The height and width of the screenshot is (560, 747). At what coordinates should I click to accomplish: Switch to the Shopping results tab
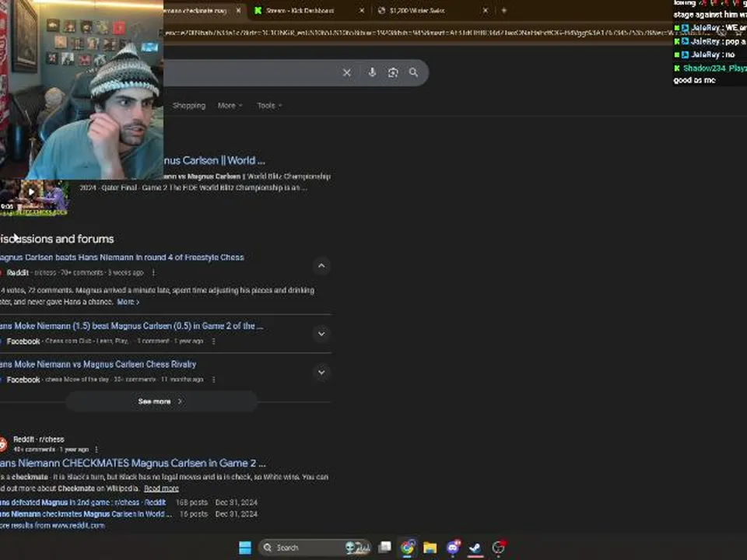189,106
